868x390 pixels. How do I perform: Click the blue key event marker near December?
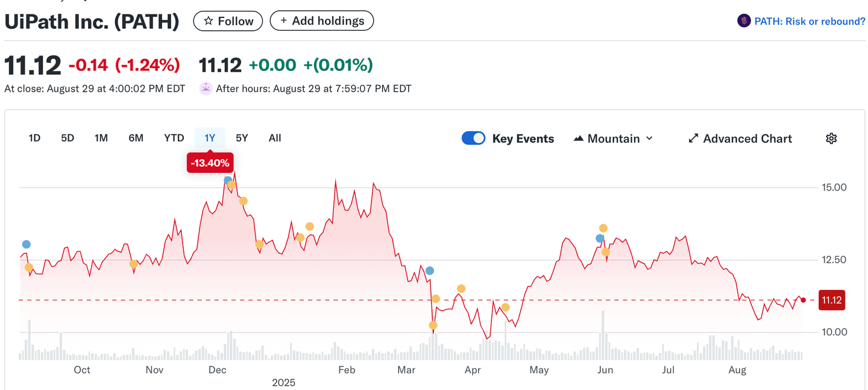[228, 180]
